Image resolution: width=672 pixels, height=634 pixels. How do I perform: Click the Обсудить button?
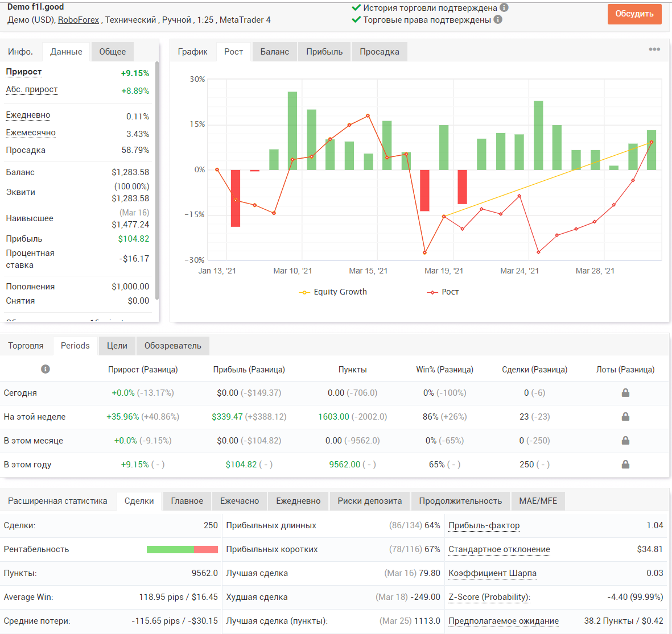634,14
